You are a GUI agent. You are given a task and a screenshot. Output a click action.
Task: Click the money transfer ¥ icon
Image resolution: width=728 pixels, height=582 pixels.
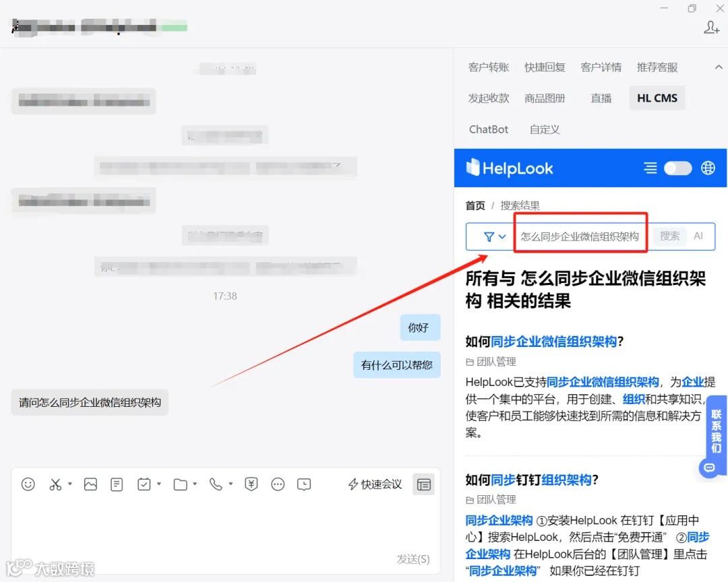pos(250,484)
